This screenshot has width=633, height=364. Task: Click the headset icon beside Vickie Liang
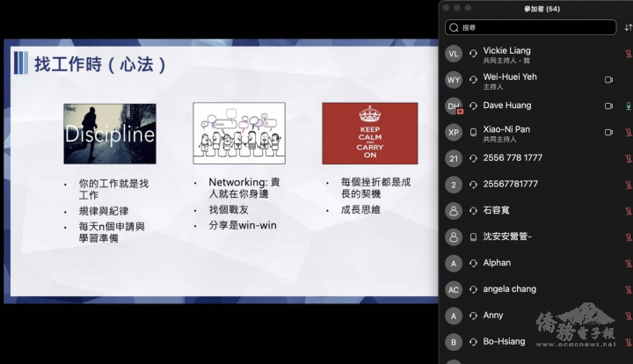pyautogui.click(x=473, y=54)
